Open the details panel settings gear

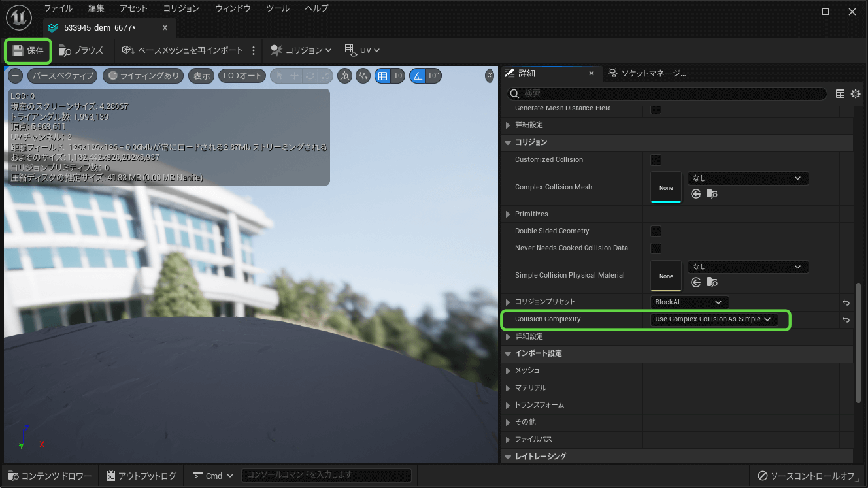(x=856, y=94)
